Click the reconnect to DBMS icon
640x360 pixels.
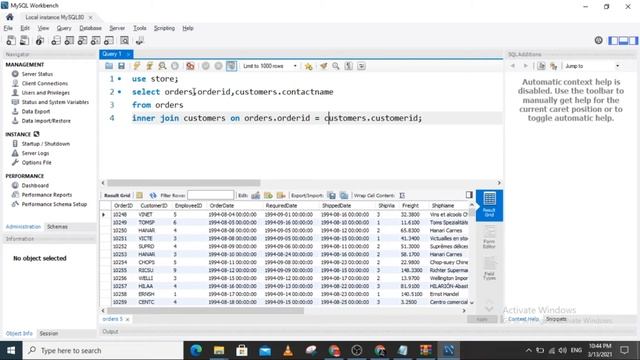coord(140,40)
